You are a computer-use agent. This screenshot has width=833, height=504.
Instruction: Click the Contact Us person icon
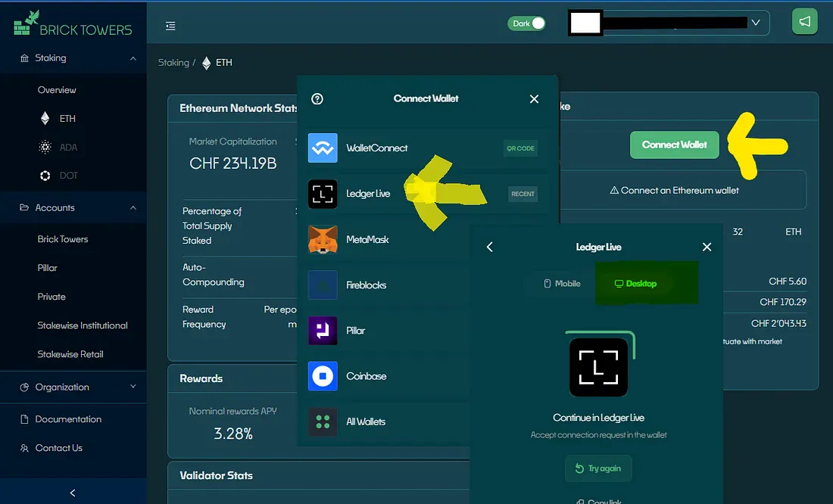(x=24, y=448)
